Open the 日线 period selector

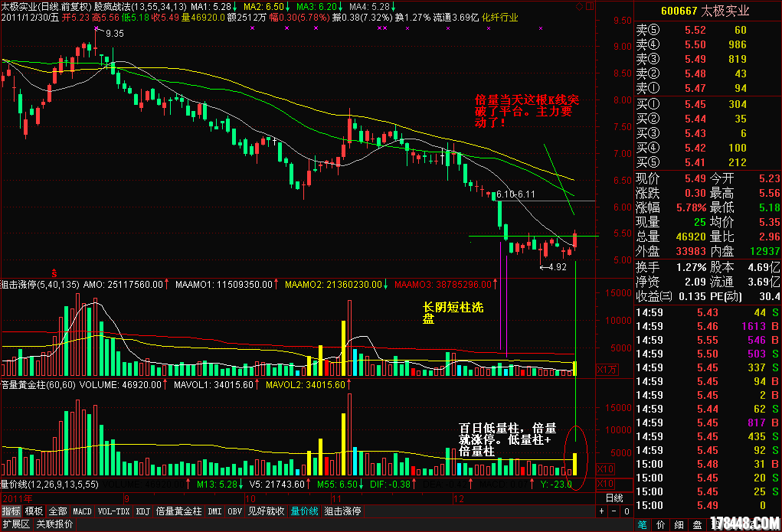[x=614, y=498]
